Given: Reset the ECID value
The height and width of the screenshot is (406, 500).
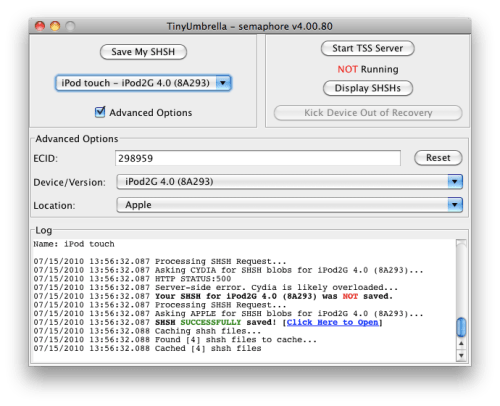Looking at the screenshot, I should pyautogui.click(x=438, y=158).
